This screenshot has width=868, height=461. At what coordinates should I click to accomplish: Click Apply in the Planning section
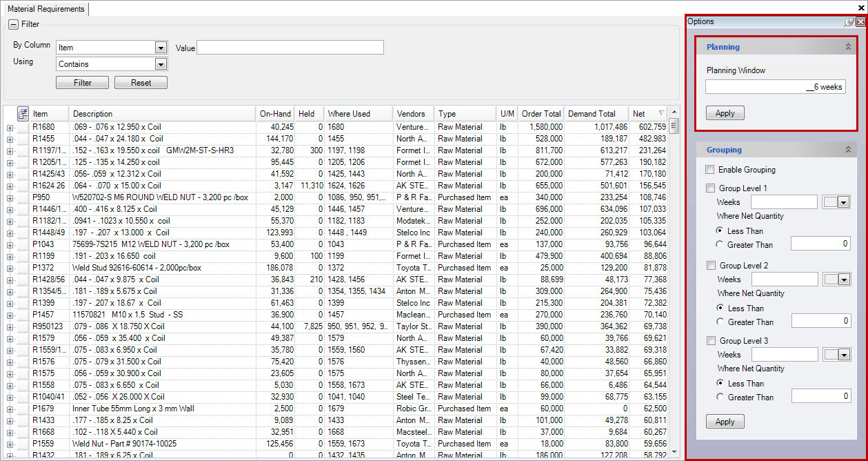coord(725,113)
